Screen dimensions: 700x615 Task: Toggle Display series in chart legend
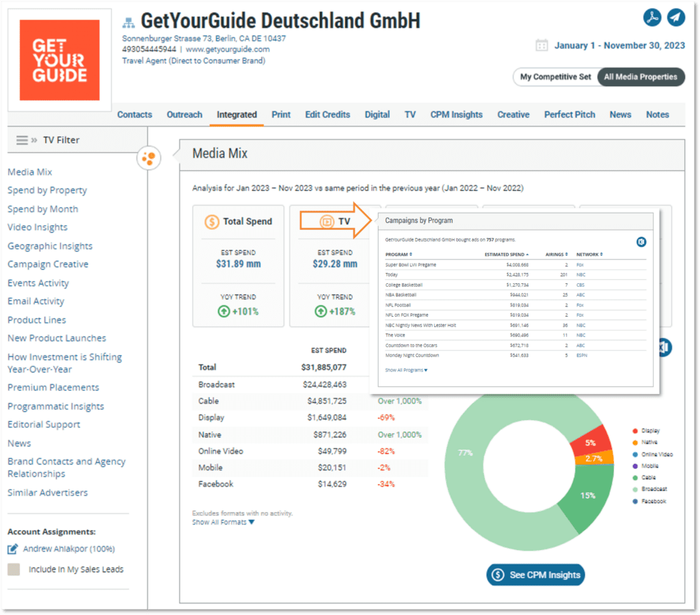[646, 430]
